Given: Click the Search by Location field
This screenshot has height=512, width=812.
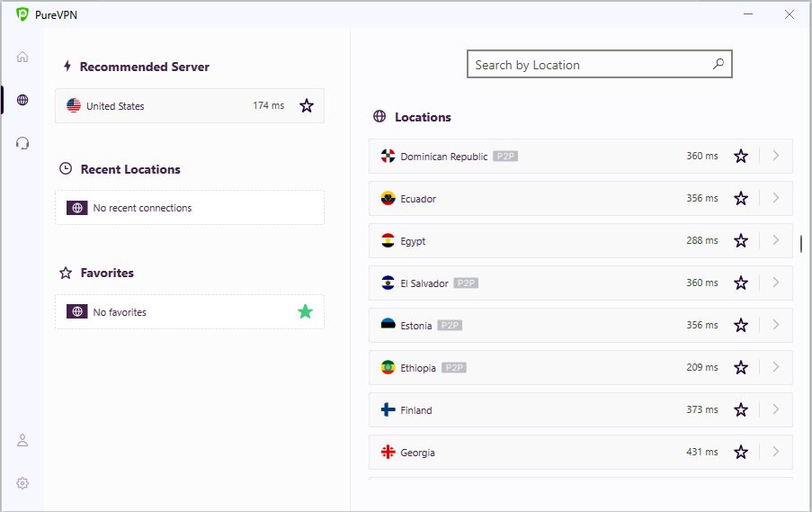Looking at the screenshot, I should pos(589,65).
